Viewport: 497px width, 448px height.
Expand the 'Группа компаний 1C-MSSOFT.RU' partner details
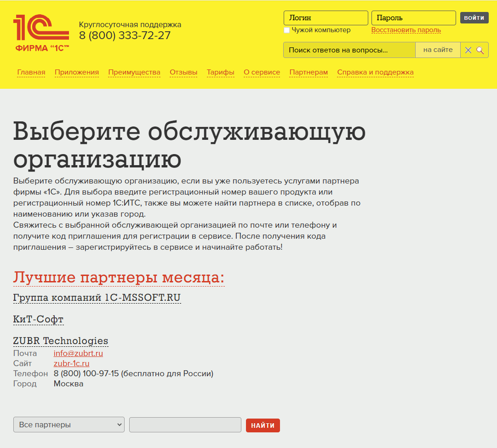point(97,298)
